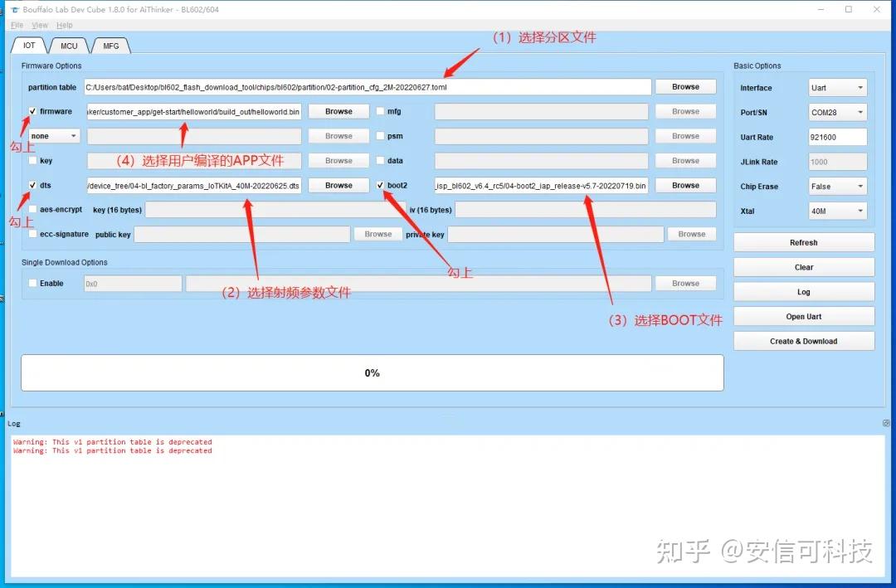Image resolution: width=896 pixels, height=588 pixels.
Task: Click the 'Single Download Options' label
Action: [x=65, y=262]
